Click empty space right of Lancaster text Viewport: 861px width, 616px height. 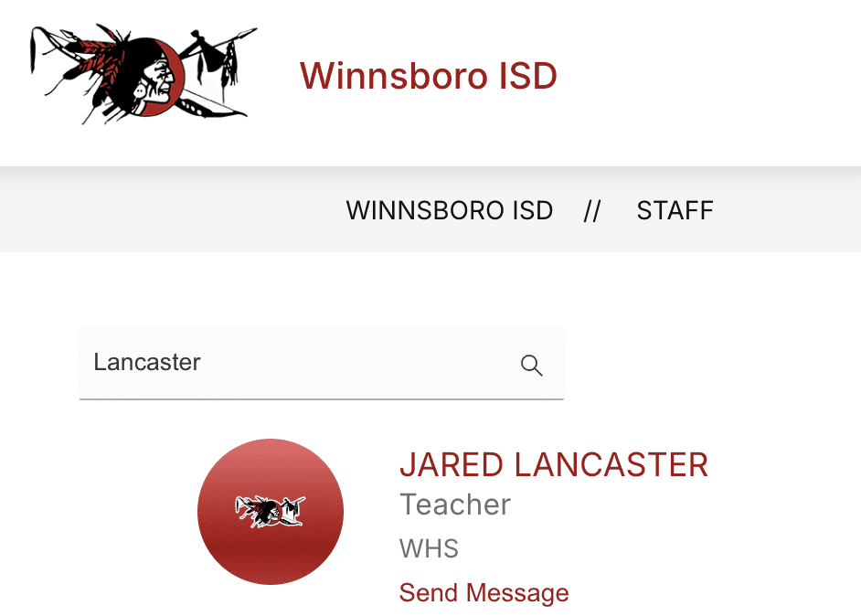pos(356,362)
